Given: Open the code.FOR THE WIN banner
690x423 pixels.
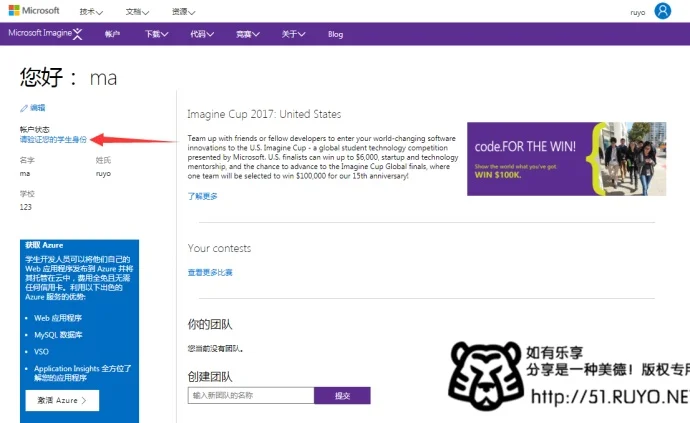Looking at the screenshot, I should coord(566,159).
